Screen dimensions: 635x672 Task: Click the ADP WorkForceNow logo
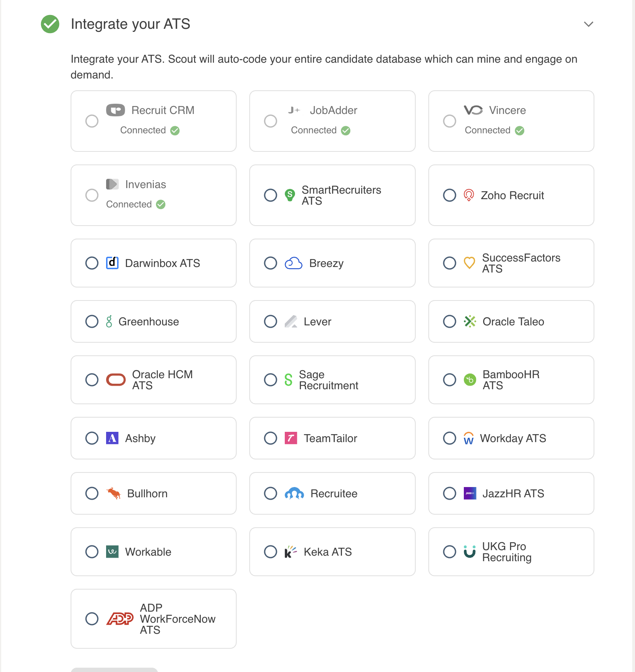[120, 619]
